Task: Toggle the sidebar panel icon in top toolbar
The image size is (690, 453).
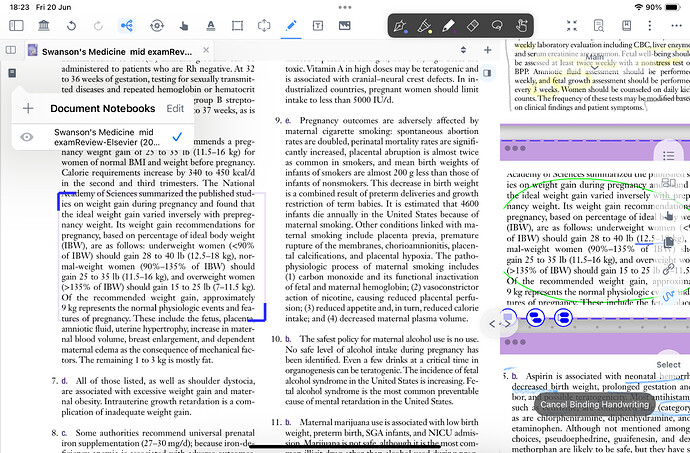Action: pos(16,26)
